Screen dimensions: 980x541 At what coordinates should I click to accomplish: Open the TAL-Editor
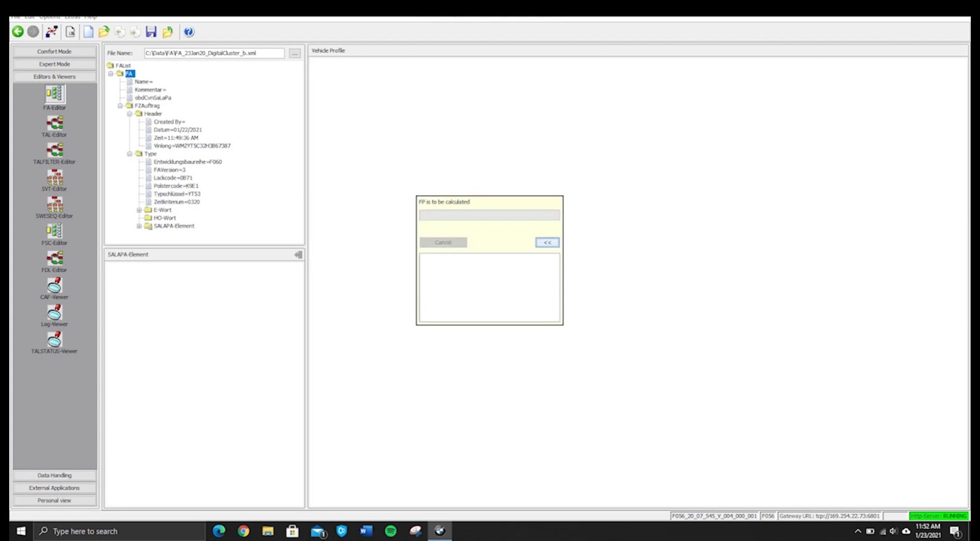pyautogui.click(x=55, y=126)
